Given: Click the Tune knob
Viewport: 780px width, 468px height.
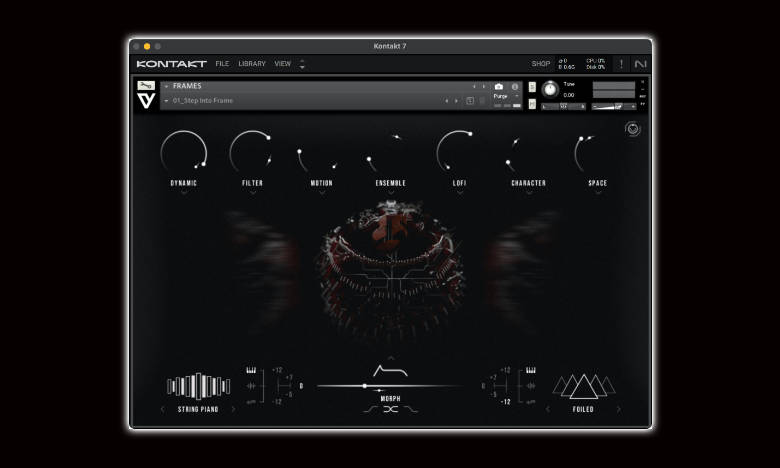Looking at the screenshot, I should click(550, 89).
